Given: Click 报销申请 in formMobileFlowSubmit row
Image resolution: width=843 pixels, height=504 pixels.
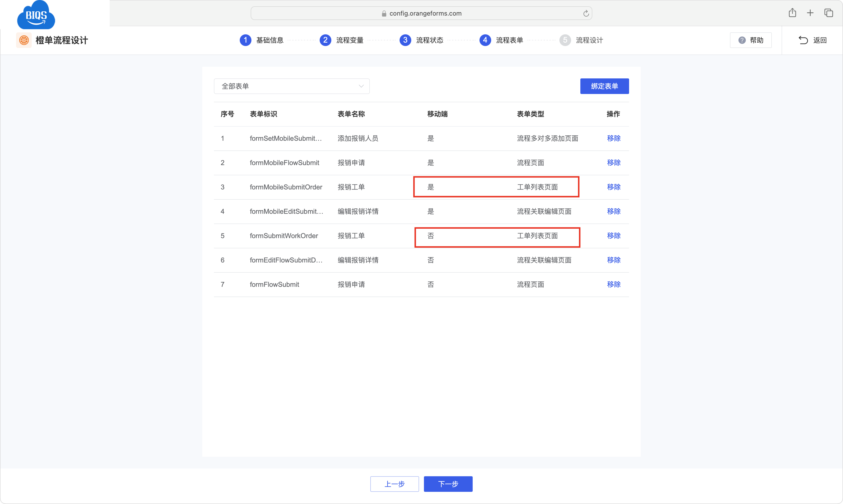Looking at the screenshot, I should pos(351,163).
